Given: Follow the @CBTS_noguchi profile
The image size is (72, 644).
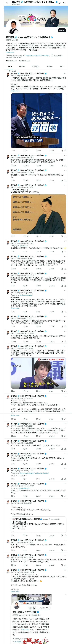Looking at the screenshot, I should pos(62,30).
